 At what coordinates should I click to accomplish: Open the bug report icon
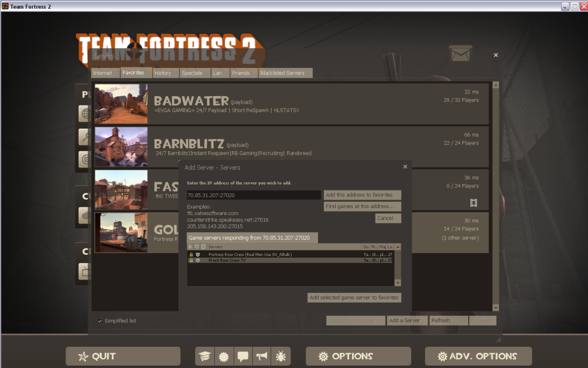[x=281, y=356]
